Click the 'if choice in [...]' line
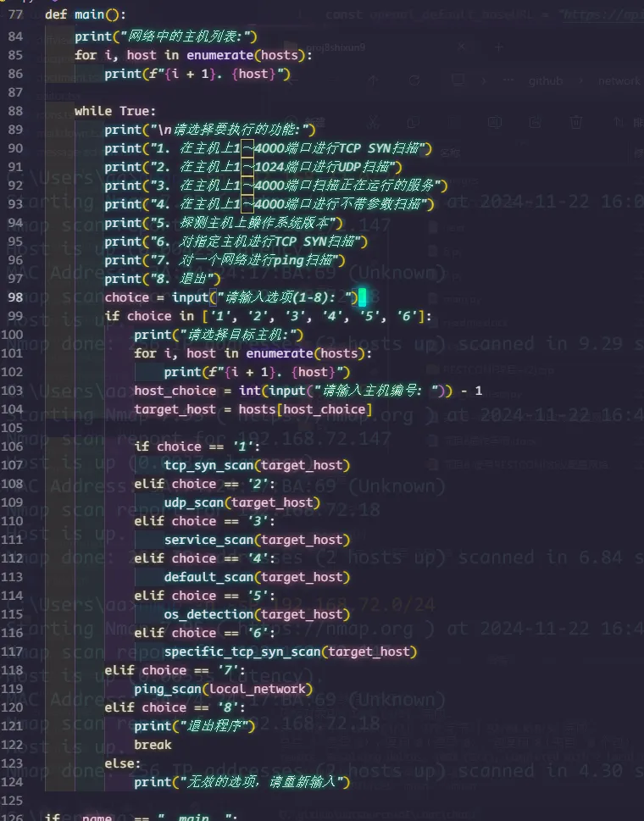Screen dimensions: 644x821 tap(268, 316)
